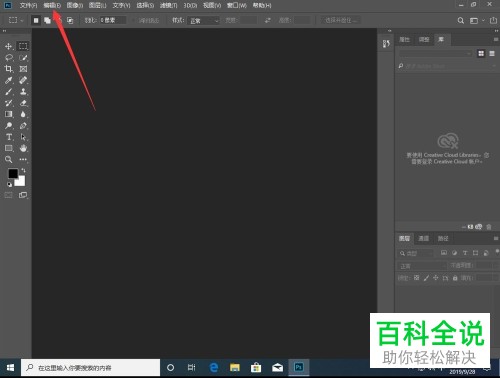
Task: Select the Dodge tool
Action: click(9, 126)
